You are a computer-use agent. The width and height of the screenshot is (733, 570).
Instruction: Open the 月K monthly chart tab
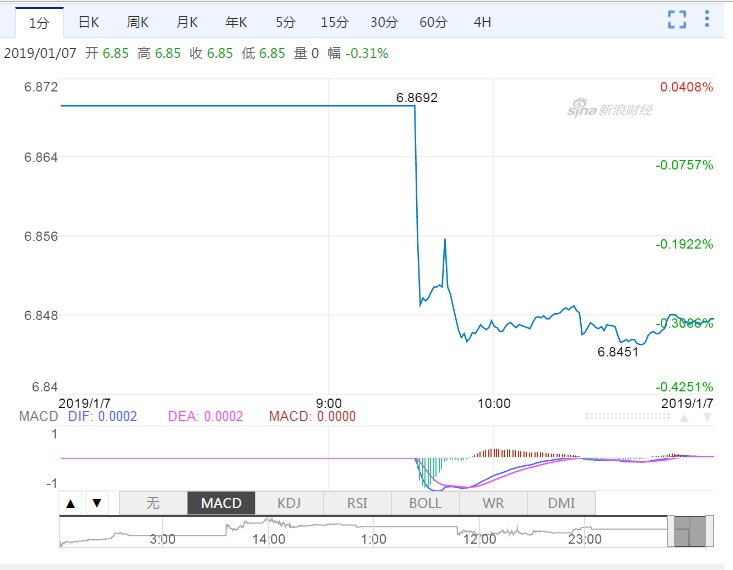[187, 21]
